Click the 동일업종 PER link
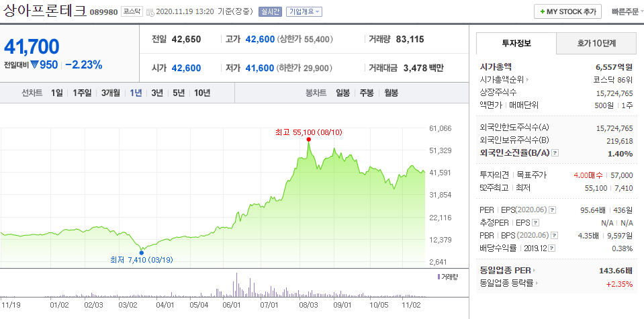 505,271
